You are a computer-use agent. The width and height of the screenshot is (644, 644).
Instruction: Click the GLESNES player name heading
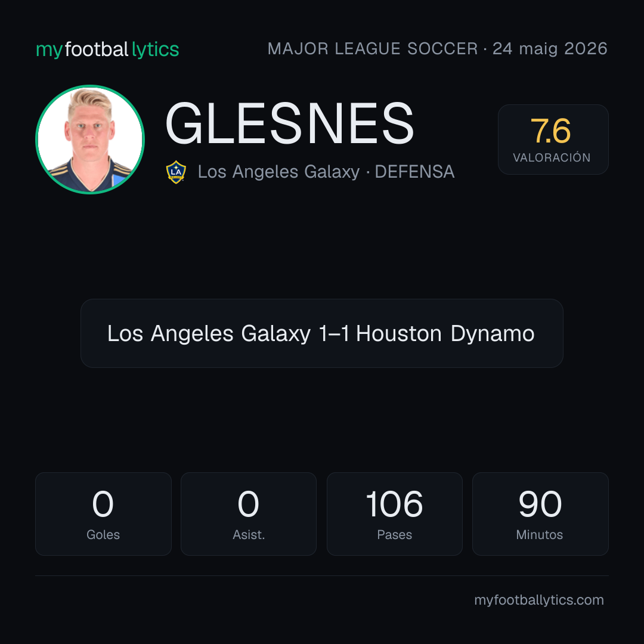[290, 123]
